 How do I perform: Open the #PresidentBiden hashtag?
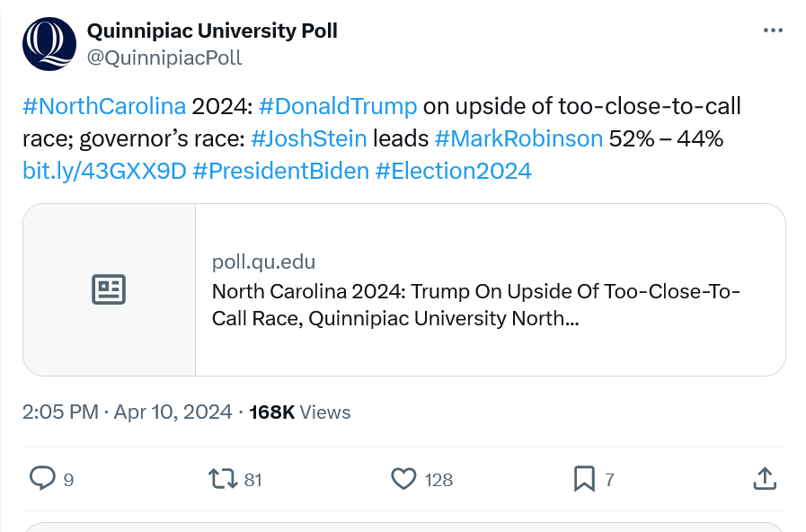[x=281, y=171]
